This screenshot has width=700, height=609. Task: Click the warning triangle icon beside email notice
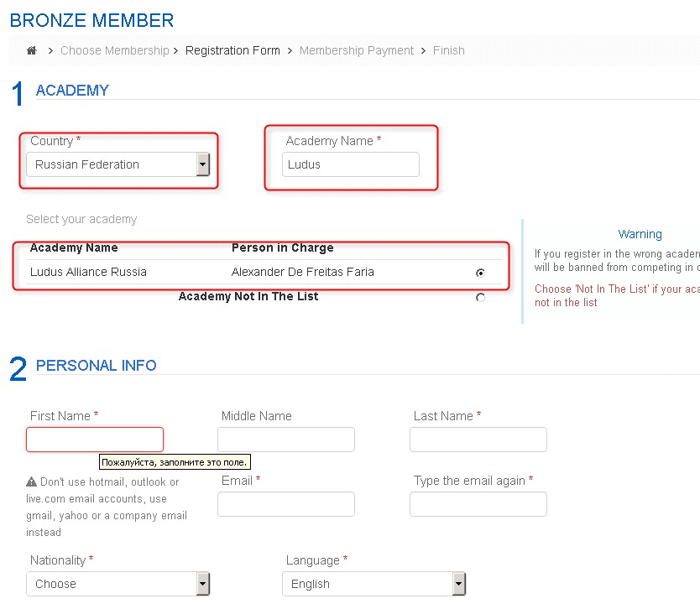pyautogui.click(x=31, y=481)
